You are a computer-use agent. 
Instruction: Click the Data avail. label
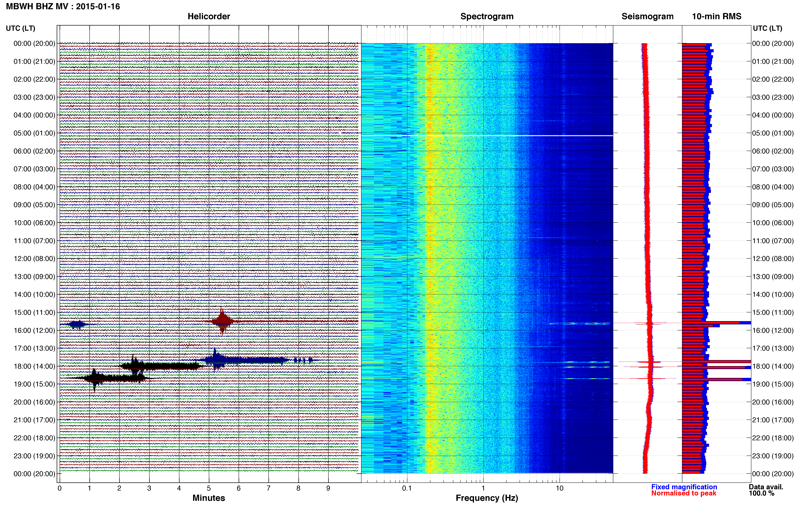pos(766,487)
